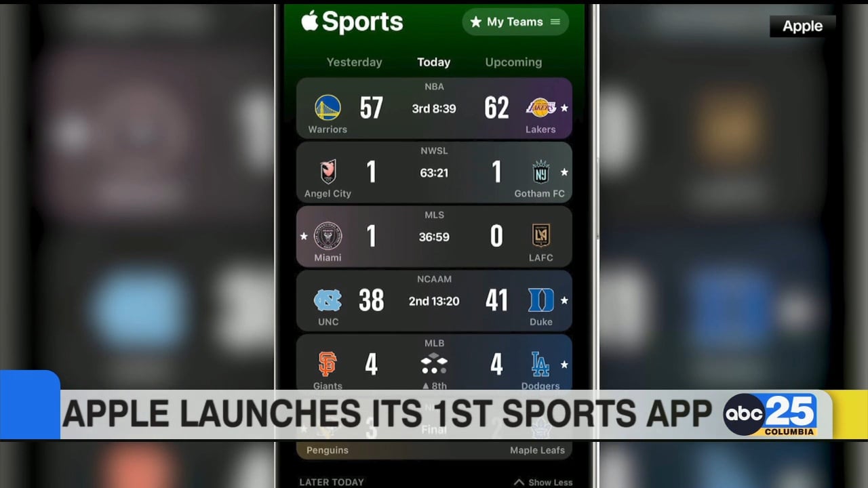
Task: Switch to the Upcoming tab
Action: click(513, 62)
